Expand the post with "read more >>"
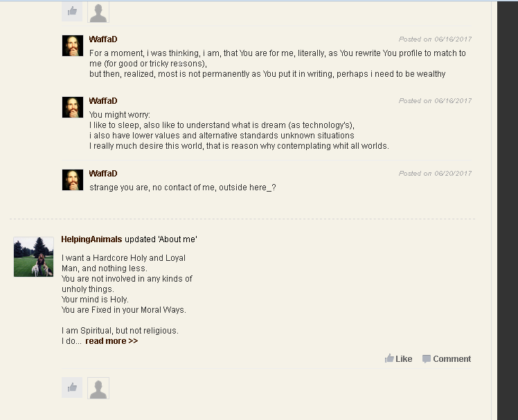The width and height of the screenshot is (518, 420). point(111,341)
